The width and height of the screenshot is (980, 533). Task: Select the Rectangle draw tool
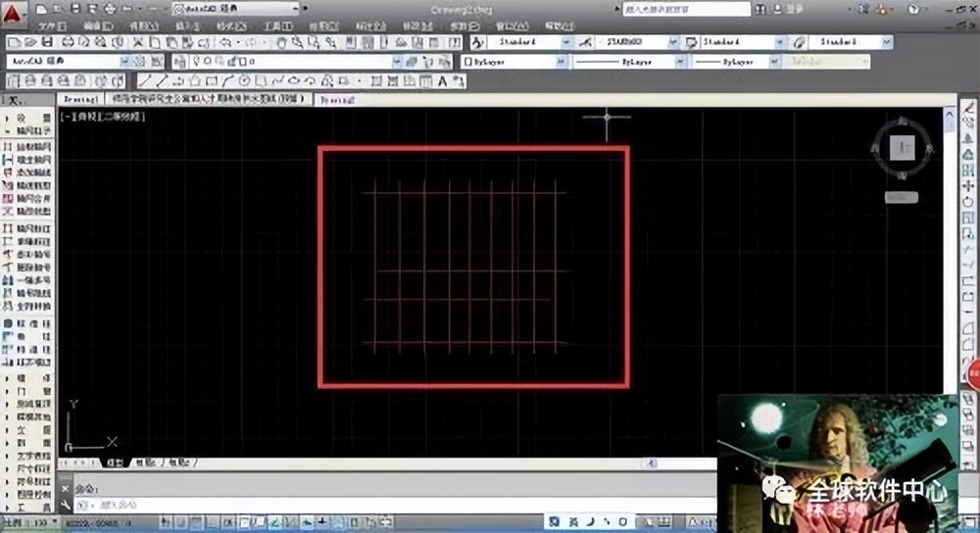coord(210,80)
